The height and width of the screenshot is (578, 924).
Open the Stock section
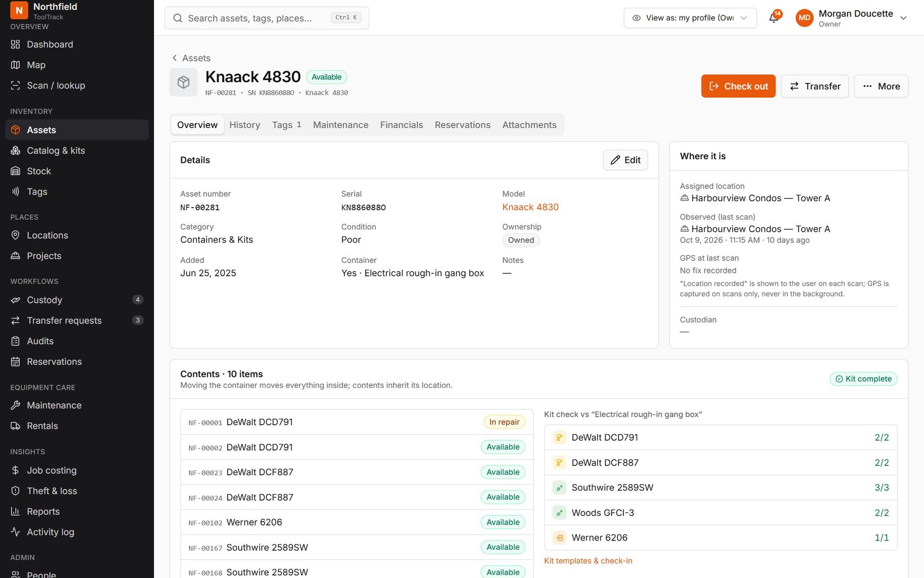(x=77, y=171)
